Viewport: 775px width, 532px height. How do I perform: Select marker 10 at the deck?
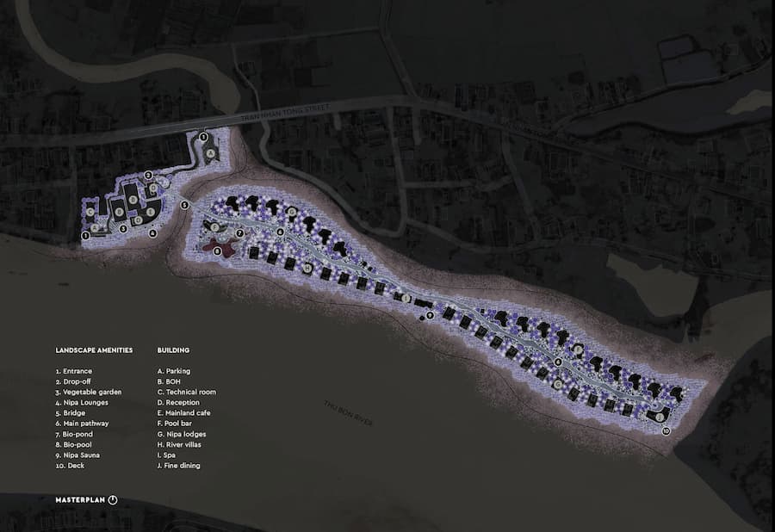[666, 430]
